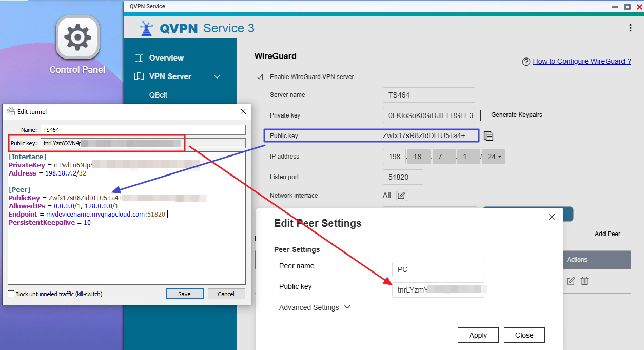Viewport: 644px width, 350px height.
Task: Click the three-dot more options menu
Action: pos(630,28)
